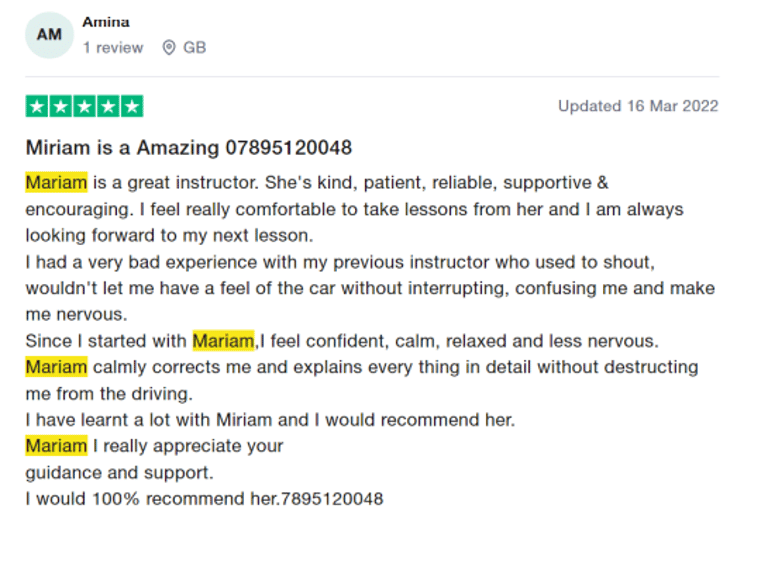Click the Updated 16 Mar 2022 date

pos(638,106)
